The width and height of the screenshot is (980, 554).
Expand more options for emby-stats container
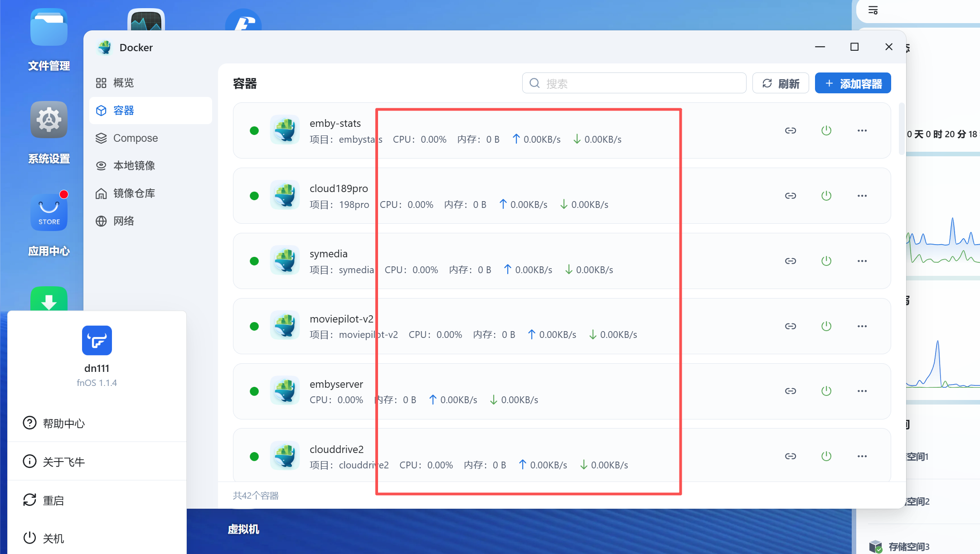[x=862, y=130]
